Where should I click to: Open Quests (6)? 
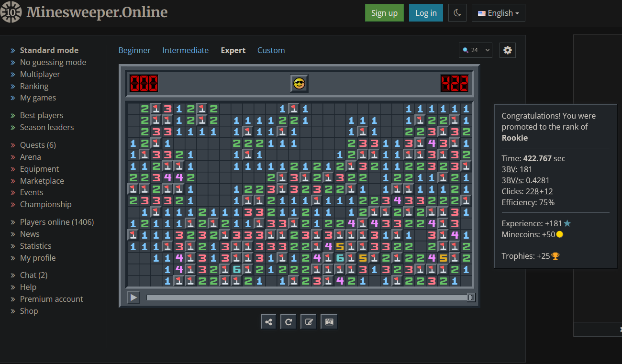[x=38, y=145]
